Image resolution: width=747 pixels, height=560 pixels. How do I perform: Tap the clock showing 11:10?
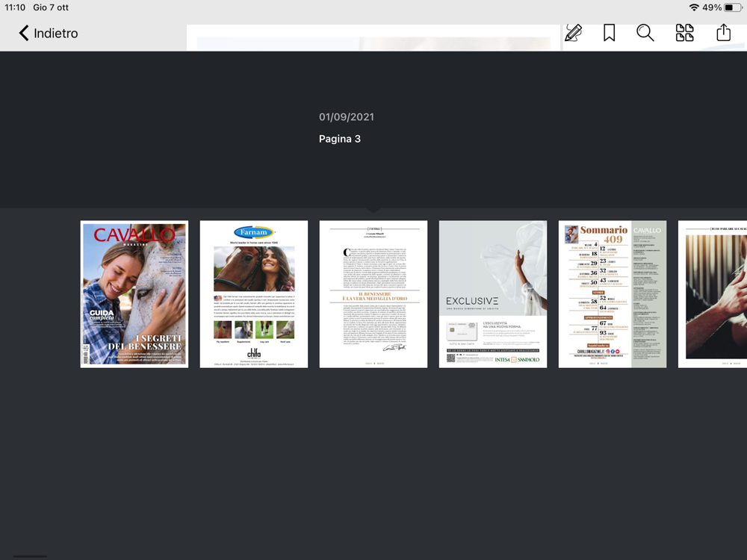point(15,7)
